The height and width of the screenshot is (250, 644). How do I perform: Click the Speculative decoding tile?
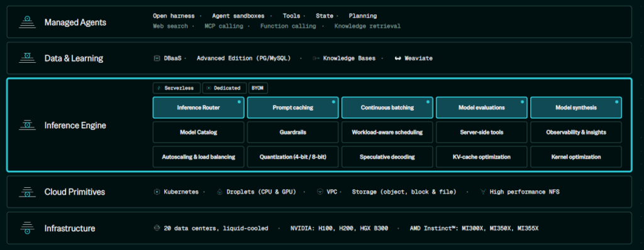coord(387,157)
